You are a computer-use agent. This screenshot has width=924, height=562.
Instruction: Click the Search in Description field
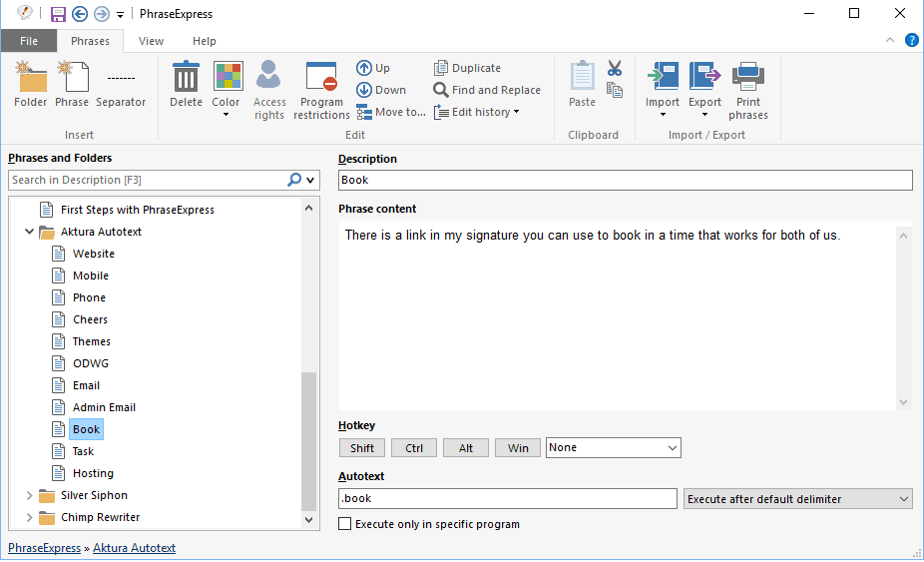148,180
